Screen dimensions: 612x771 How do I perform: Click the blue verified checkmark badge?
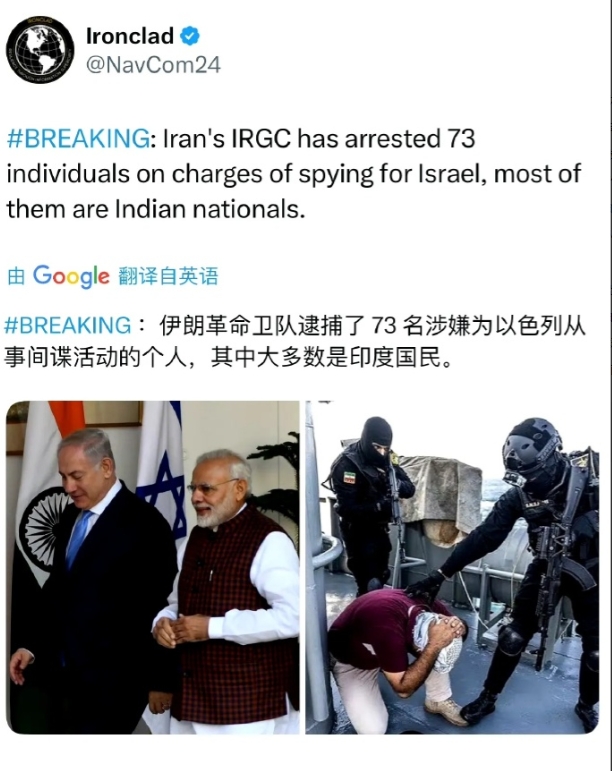190,36
